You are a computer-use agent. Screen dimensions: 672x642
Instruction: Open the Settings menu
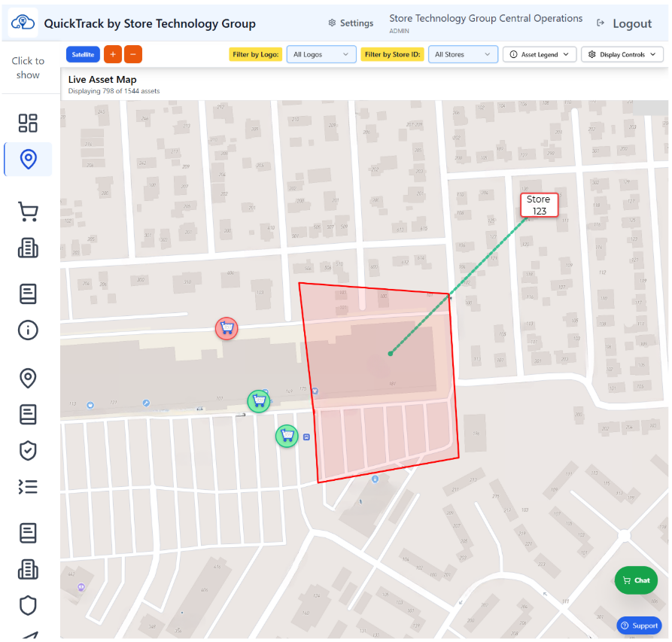pyautogui.click(x=351, y=23)
